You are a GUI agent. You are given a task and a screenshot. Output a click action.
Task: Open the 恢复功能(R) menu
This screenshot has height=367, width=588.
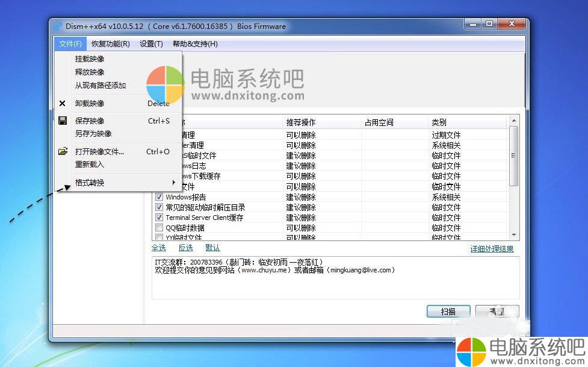[111, 44]
